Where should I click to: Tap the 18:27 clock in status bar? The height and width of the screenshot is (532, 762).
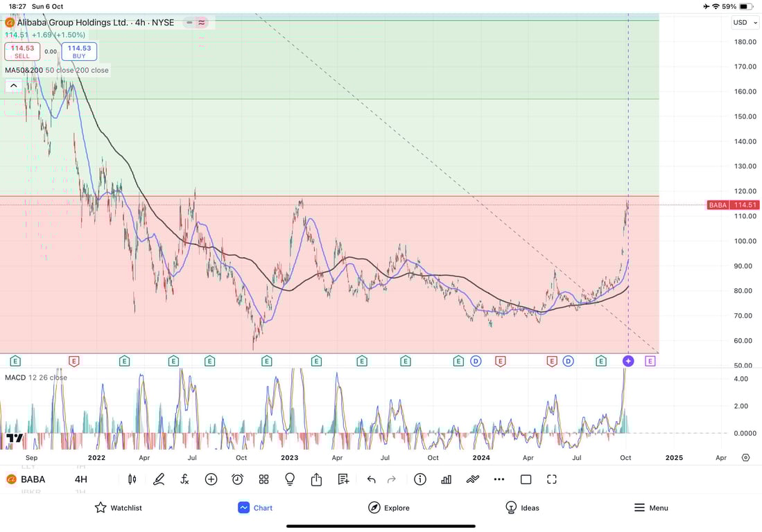click(17, 6)
